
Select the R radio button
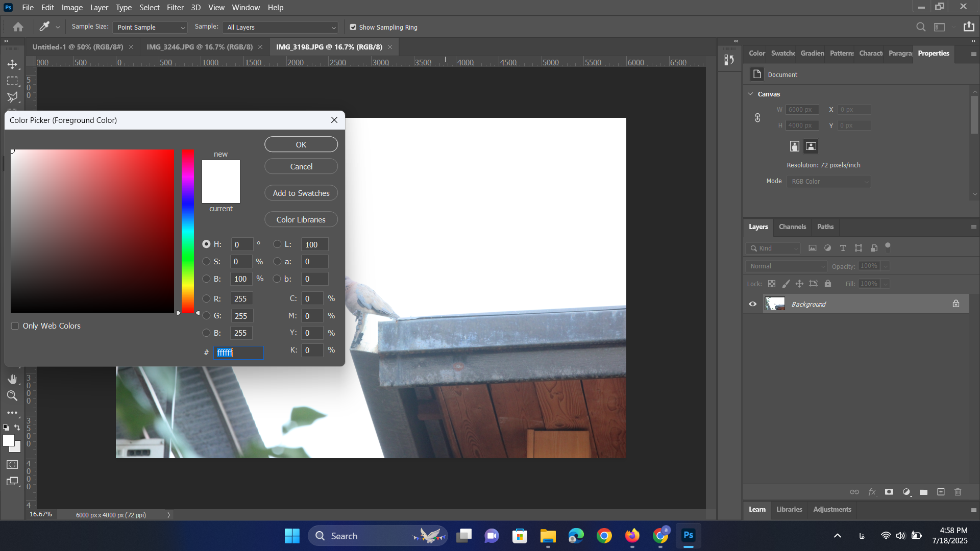coord(206,299)
